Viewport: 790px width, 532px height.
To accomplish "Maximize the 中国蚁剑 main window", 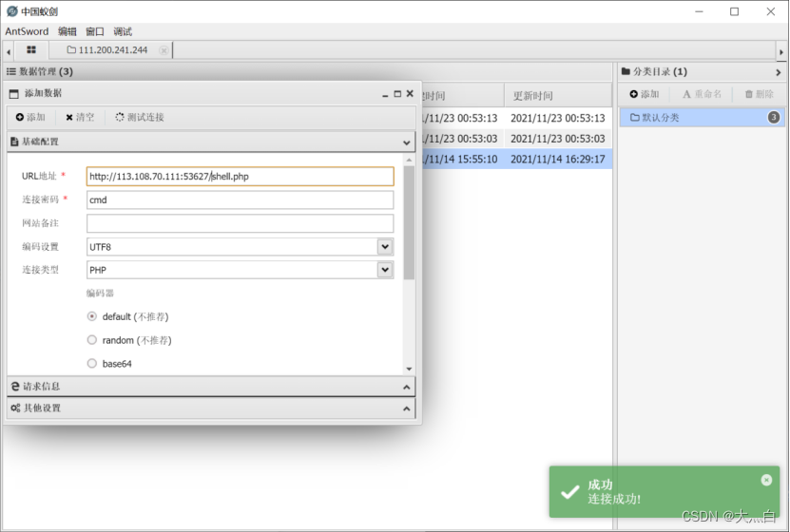I will tap(735, 11).
